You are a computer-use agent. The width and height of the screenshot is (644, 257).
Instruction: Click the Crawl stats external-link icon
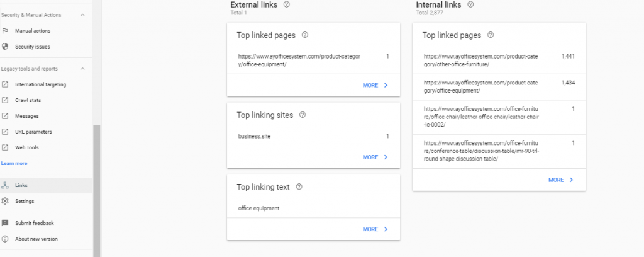tap(5, 100)
